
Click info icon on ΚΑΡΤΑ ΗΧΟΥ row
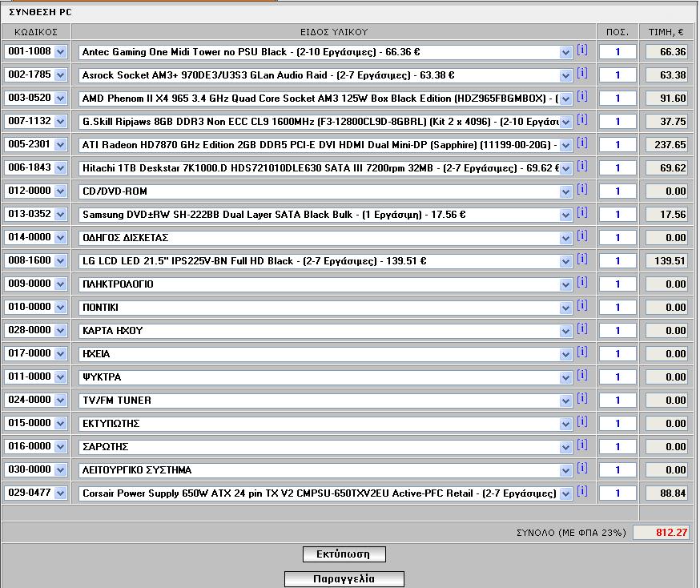point(582,328)
